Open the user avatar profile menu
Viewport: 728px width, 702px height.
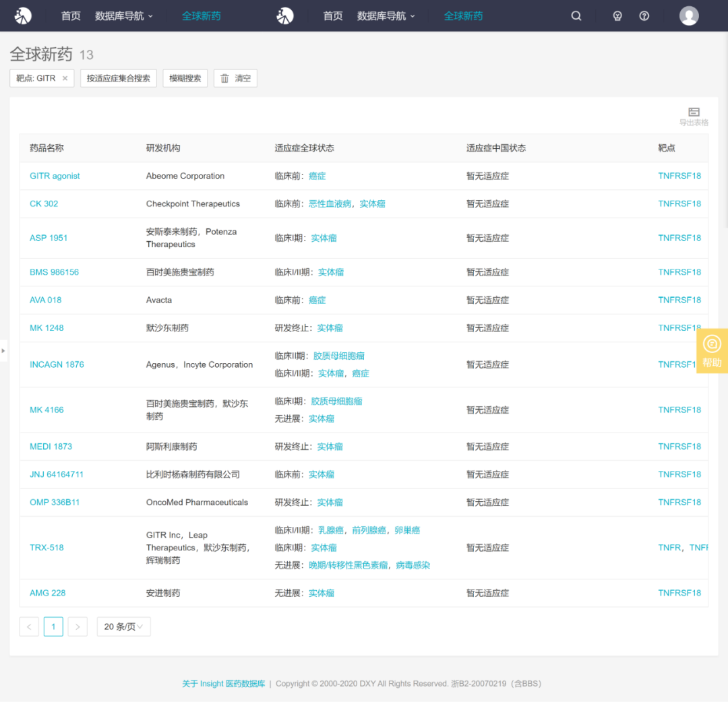[x=689, y=15]
